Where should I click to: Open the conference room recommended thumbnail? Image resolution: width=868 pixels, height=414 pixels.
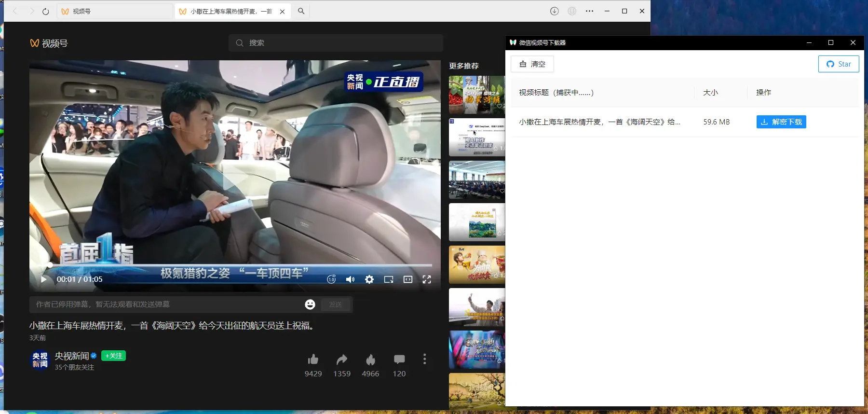pos(477,179)
